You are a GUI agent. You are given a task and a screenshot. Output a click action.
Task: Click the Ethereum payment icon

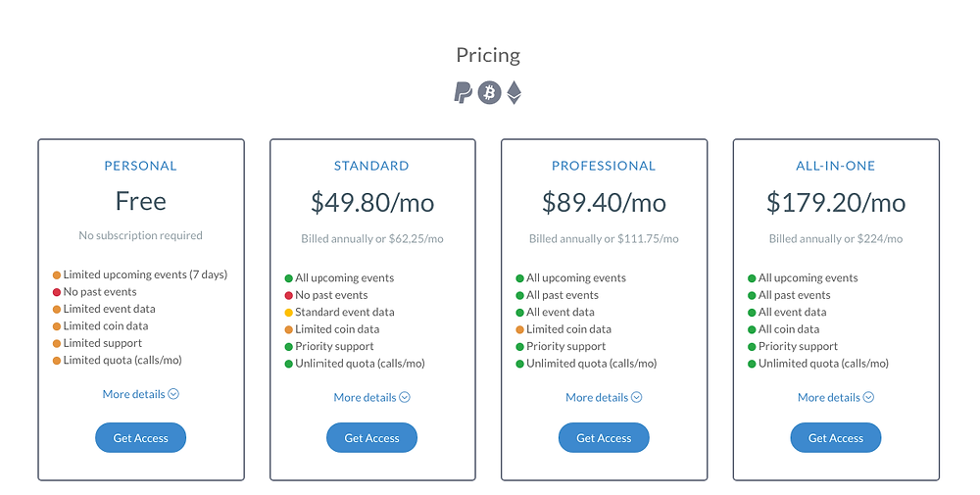click(x=514, y=92)
